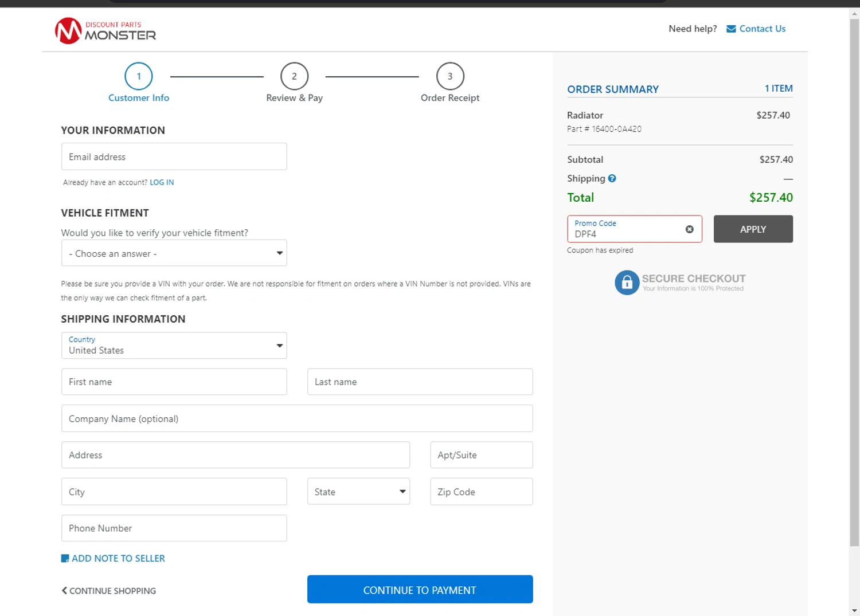Click the secure checkout padlock icon
The width and height of the screenshot is (860, 616).
click(x=627, y=283)
